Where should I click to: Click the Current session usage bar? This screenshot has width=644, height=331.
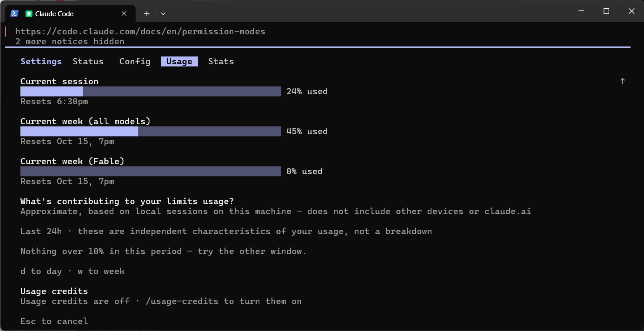pyautogui.click(x=151, y=91)
